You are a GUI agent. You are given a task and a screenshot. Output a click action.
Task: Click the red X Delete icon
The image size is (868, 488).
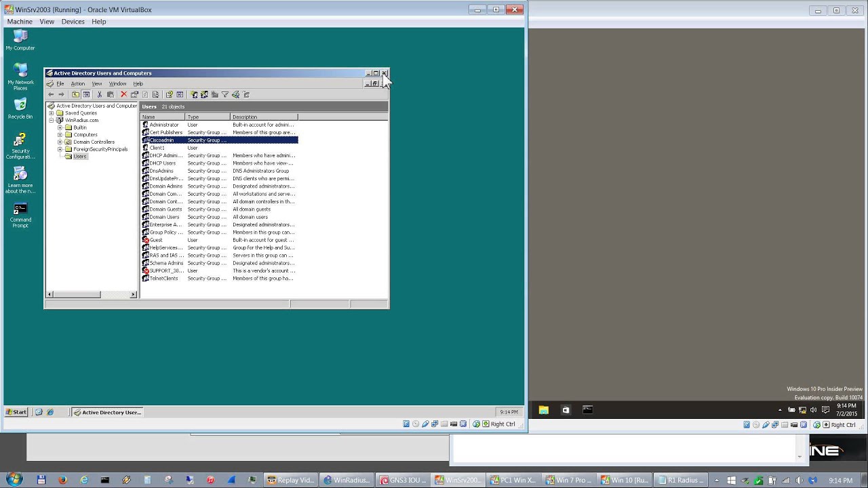pyautogui.click(x=123, y=94)
